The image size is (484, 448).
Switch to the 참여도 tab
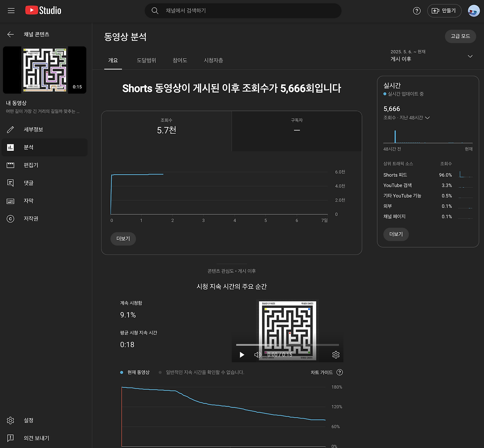[180, 60]
